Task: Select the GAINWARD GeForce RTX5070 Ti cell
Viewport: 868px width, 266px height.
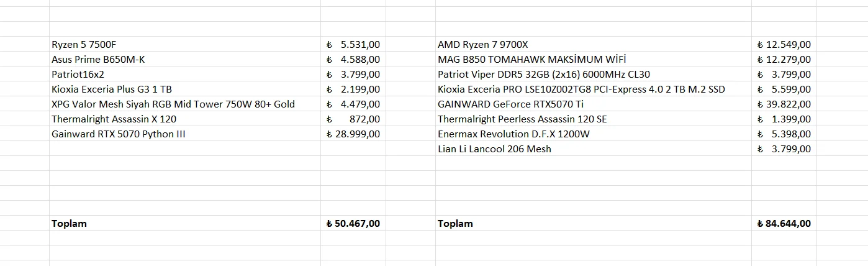Action: click(x=594, y=104)
